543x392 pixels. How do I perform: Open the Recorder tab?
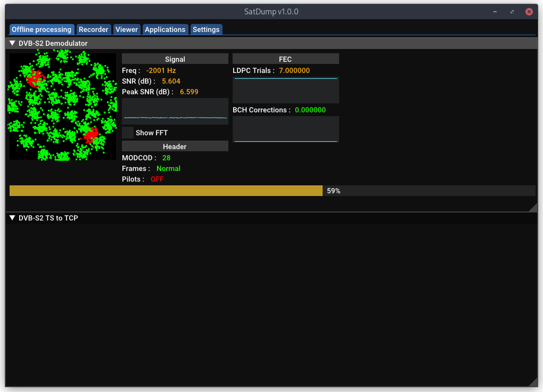[x=94, y=29]
